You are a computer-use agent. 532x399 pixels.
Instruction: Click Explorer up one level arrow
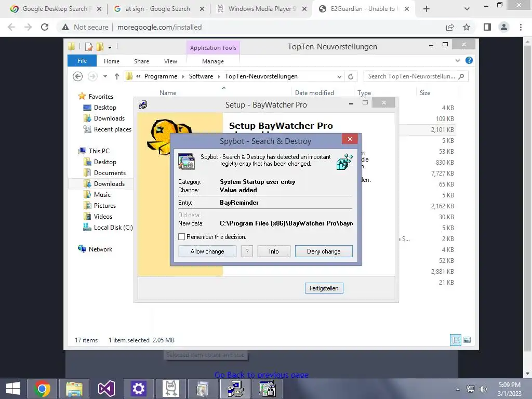[x=117, y=76]
